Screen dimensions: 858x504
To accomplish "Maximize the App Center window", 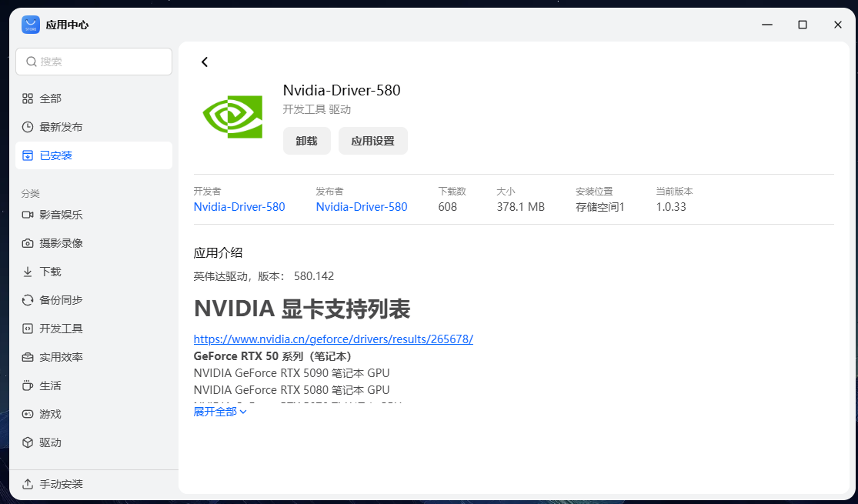I will coord(802,25).
